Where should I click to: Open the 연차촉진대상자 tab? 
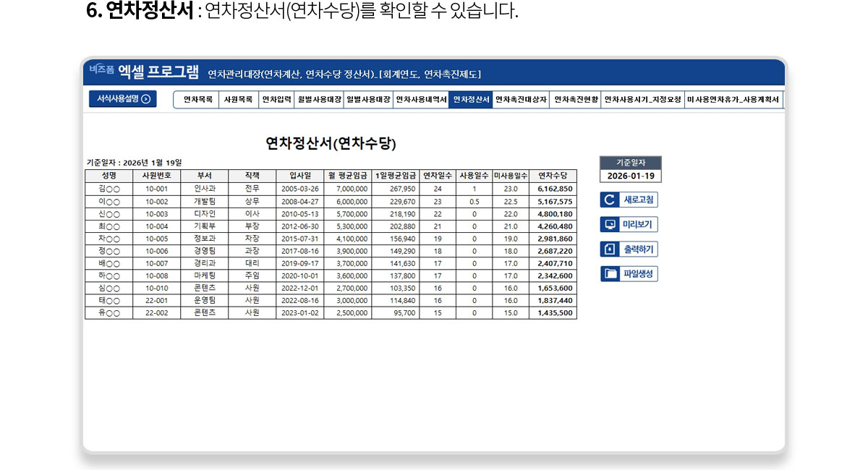coord(521,100)
